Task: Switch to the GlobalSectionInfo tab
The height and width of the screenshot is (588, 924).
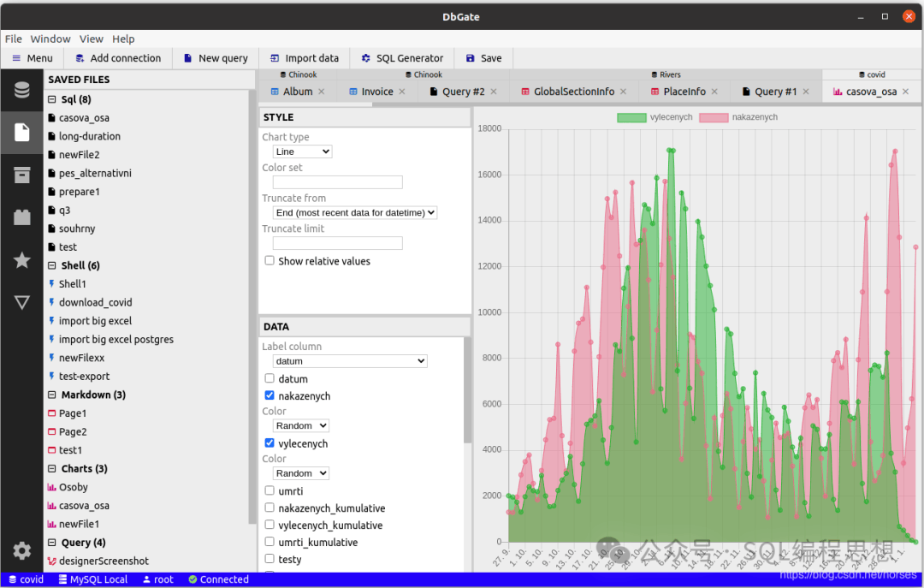Action: pos(574,92)
